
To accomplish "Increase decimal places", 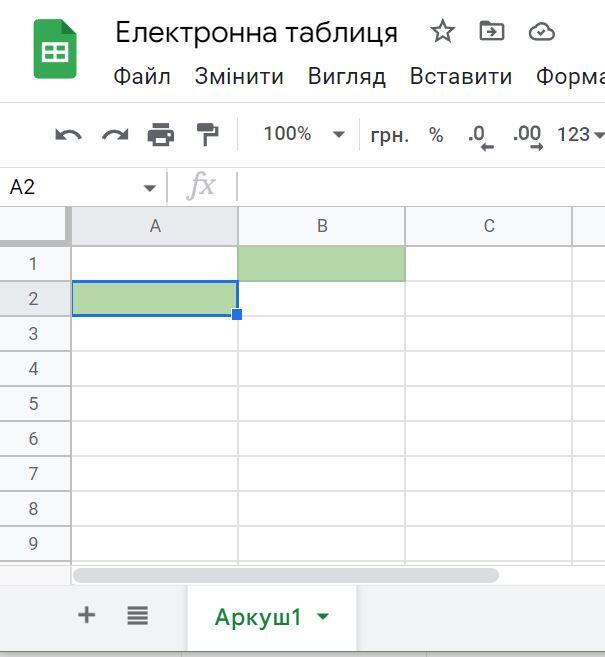I will [x=527, y=137].
